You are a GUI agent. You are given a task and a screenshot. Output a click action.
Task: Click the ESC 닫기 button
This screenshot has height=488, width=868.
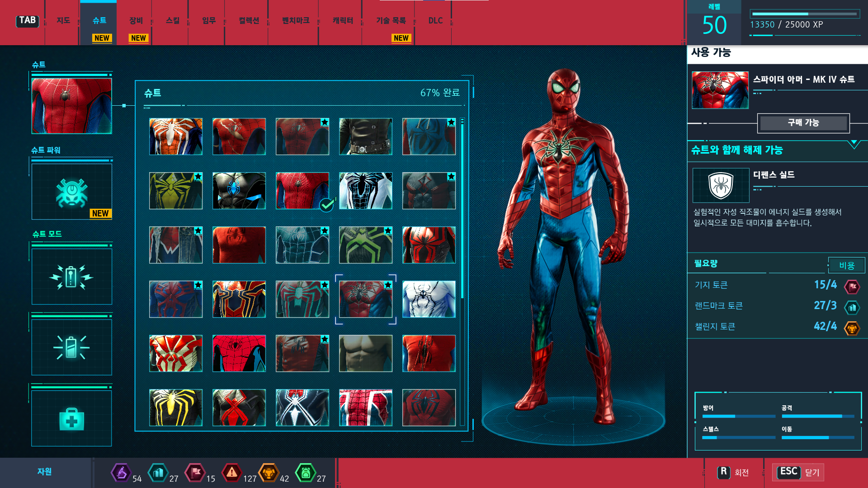click(798, 472)
